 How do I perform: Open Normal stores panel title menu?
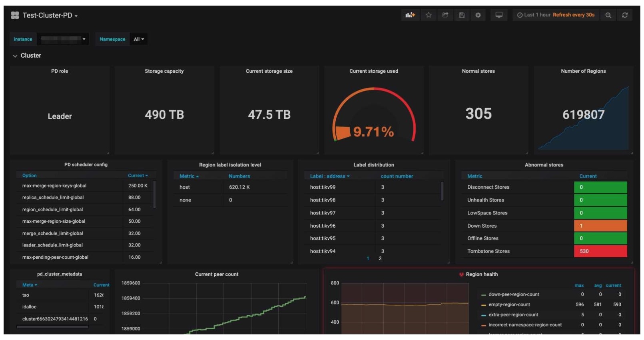(x=479, y=71)
